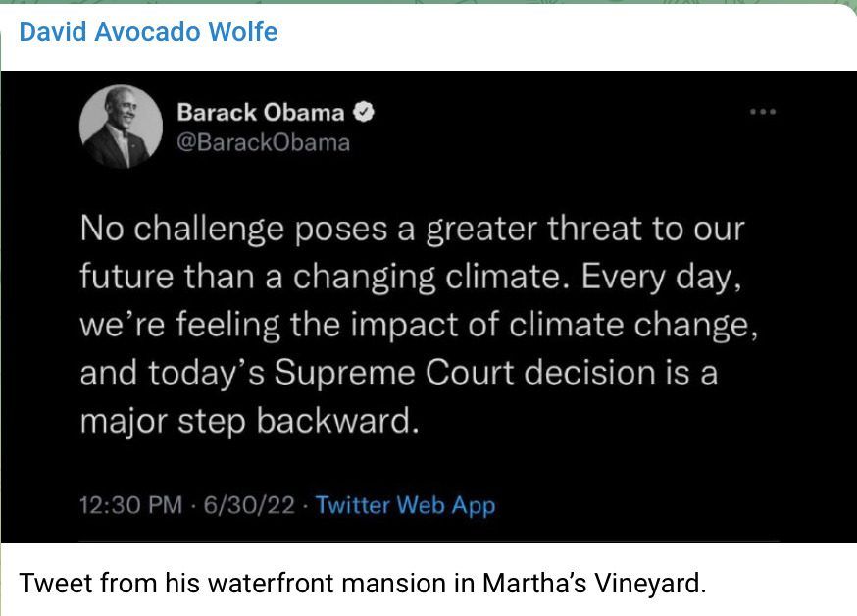Click the verified badge beside Barack Obama

click(364, 114)
